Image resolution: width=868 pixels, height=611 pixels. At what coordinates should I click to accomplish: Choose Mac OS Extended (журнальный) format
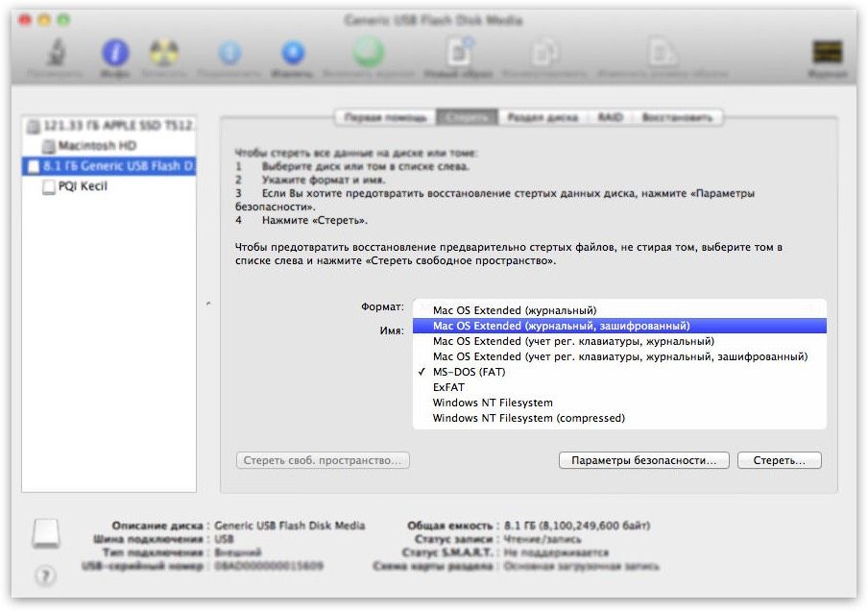[619, 310]
